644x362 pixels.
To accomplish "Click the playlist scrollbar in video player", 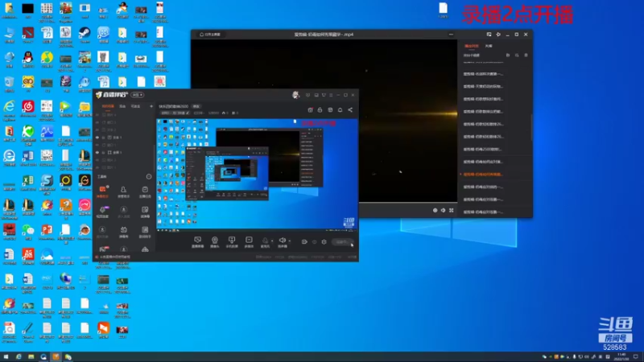I will tap(531, 127).
